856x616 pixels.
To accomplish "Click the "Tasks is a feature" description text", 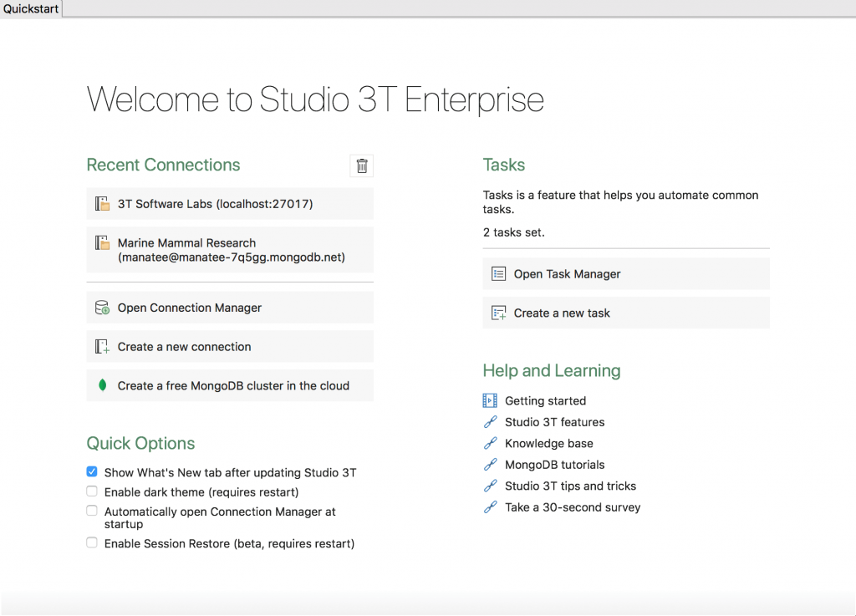I will 620,202.
